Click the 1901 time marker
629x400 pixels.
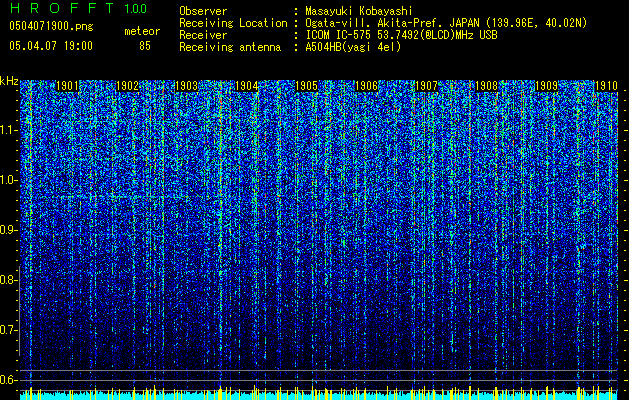point(67,86)
